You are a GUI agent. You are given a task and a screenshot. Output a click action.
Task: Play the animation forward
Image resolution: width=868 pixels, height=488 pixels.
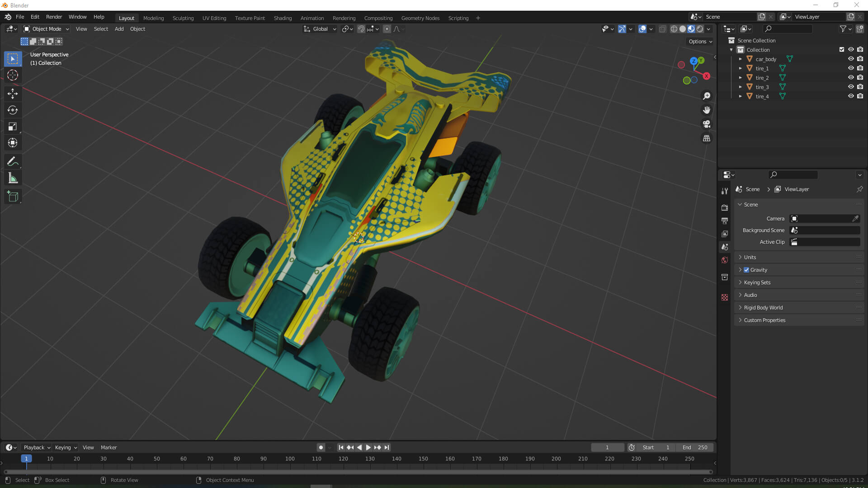pyautogui.click(x=368, y=447)
